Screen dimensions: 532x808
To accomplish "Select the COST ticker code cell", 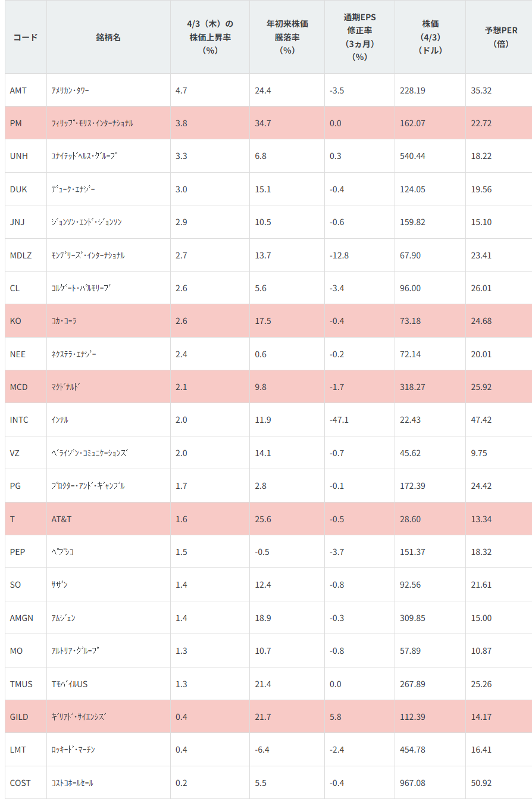I will pos(20,782).
